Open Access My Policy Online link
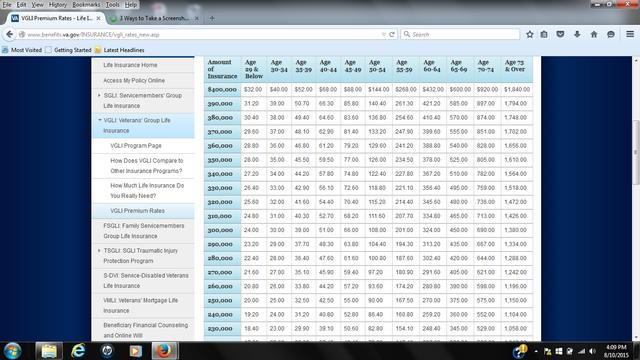The height and width of the screenshot is (360, 640). click(x=134, y=80)
